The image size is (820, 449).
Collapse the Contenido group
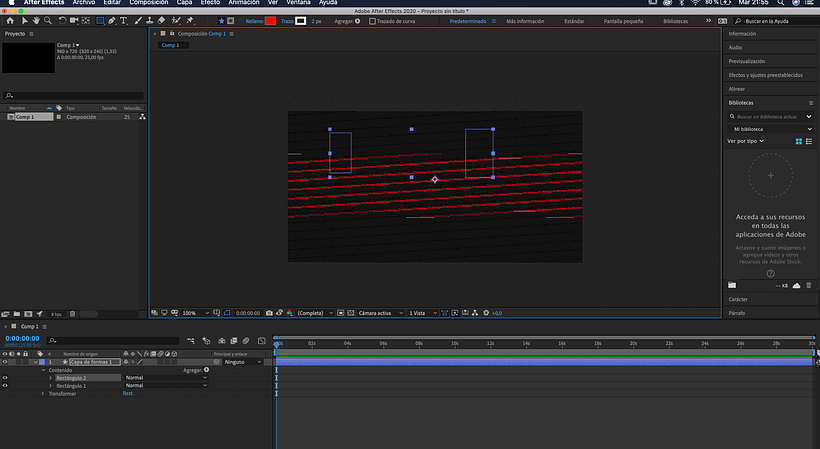pyautogui.click(x=43, y=370)
